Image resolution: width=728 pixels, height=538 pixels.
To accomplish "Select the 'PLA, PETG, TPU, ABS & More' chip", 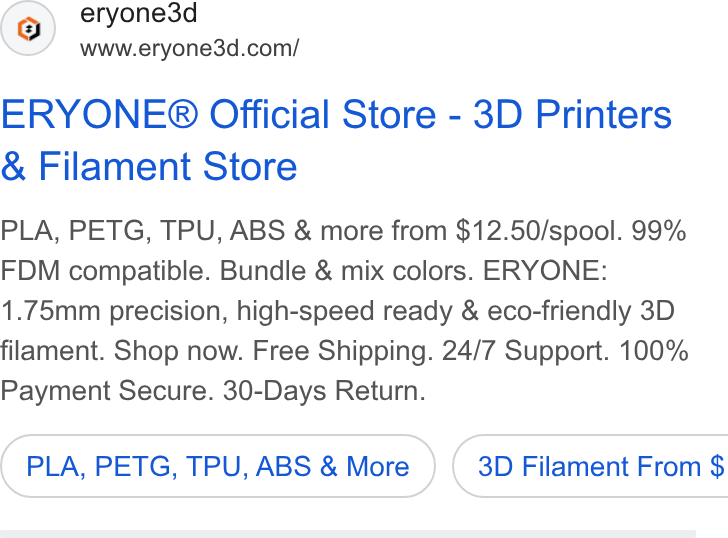I will point(218,466).
